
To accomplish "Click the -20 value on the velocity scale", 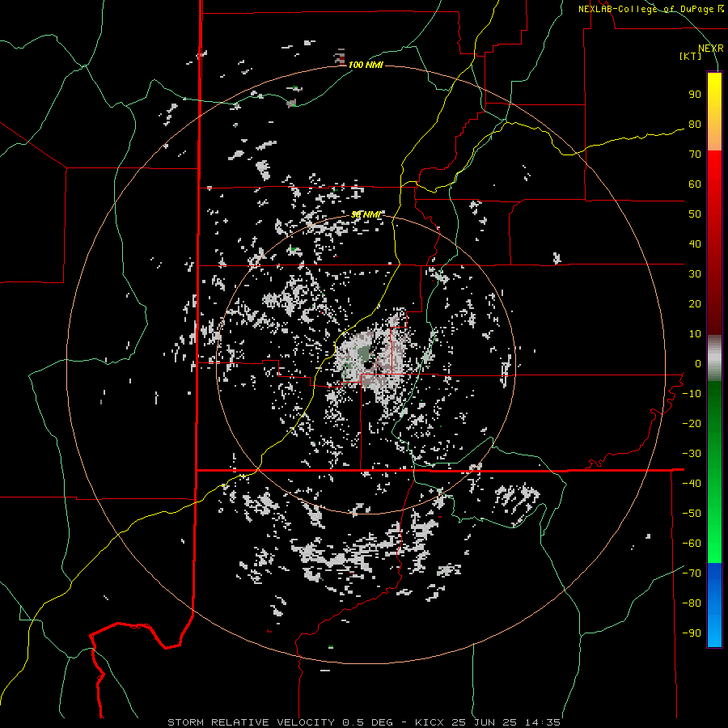I will coord(692,424).
